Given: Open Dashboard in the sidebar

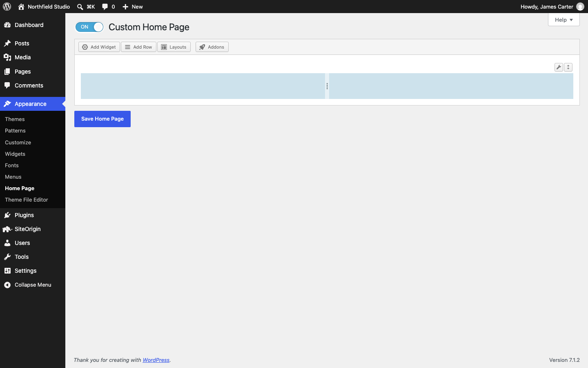Looking at the screenshot, I should click(33, 25).
